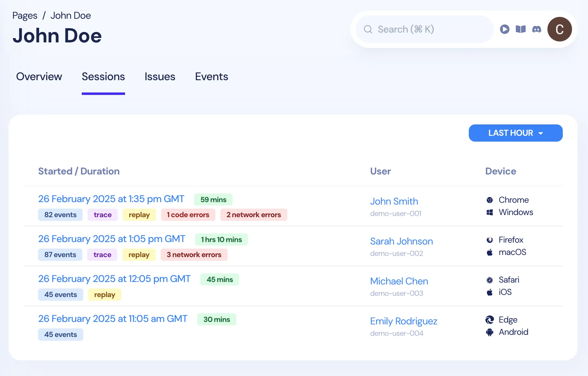Image resolution: width=588 pixels, height=376 pixels.
Task: Open the LAST HOUR time range dropdown
Action: [515, 133]
